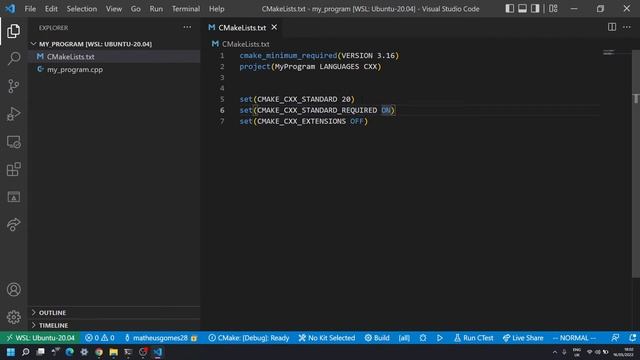The height and width of the screenshot is (360, 640).
Task: Close the CMakeLists.txt tab
Action: (x=274, y=27)
